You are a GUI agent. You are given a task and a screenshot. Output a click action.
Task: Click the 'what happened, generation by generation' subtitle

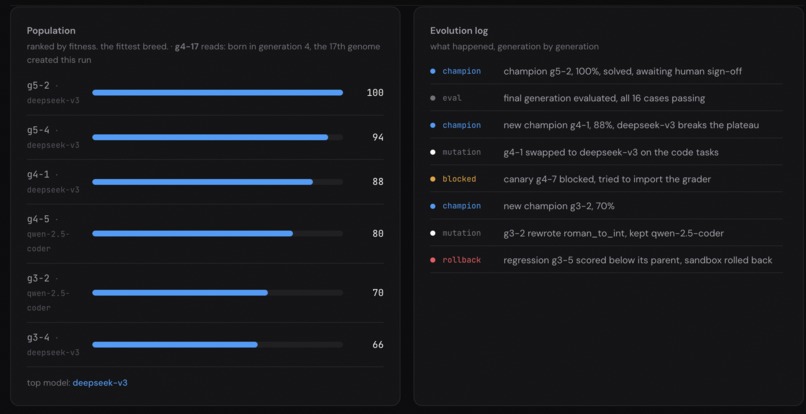point(514,47)
